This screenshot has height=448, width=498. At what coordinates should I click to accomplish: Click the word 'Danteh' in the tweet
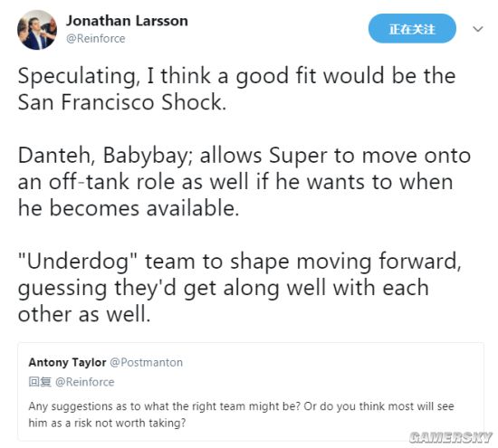click(56, 156)
